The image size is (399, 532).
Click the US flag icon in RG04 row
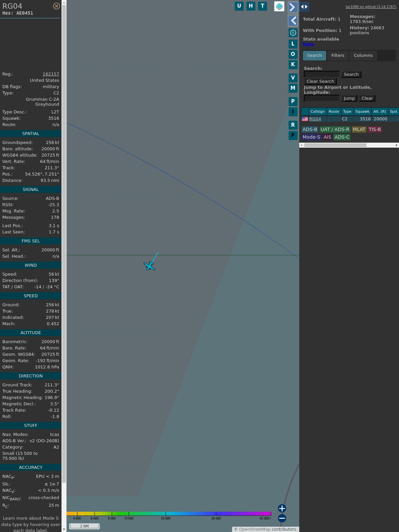click(305, 119)
